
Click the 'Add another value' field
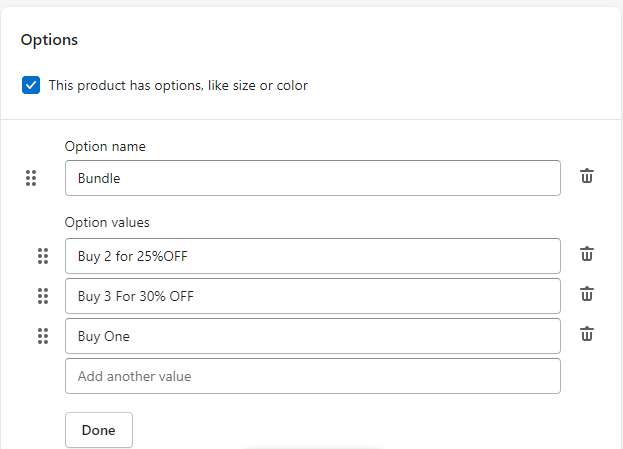(x=312, y=376)
